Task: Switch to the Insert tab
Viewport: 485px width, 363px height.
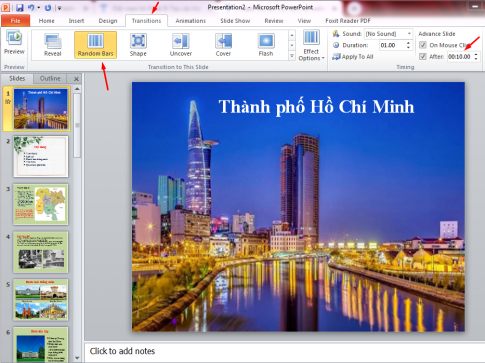Action: click(76, 21)
